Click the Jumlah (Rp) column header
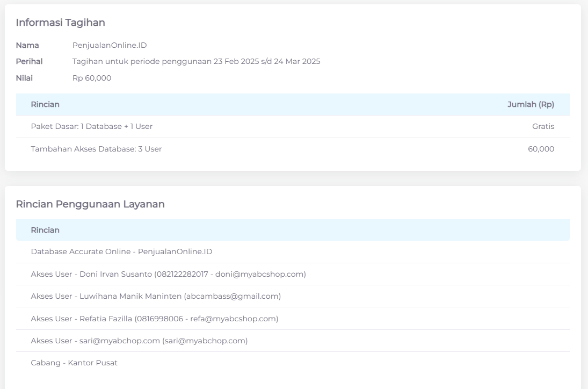588x389 pixels. [x=530, y=104]
